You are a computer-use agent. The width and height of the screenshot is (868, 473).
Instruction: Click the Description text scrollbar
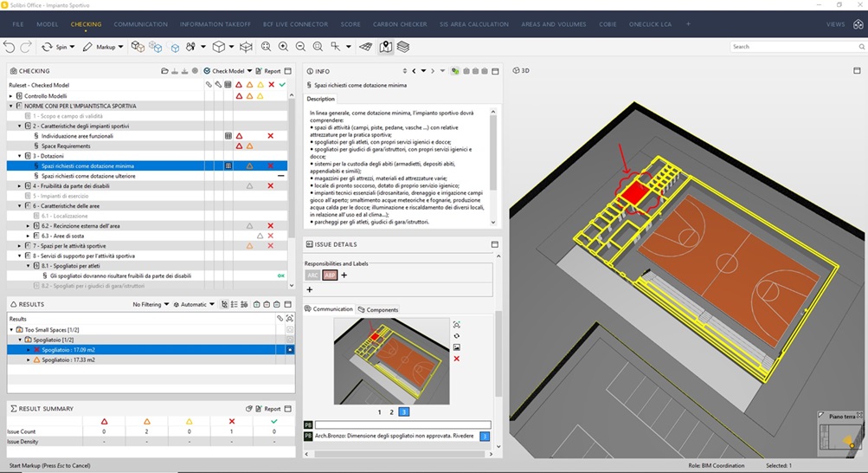493,166
